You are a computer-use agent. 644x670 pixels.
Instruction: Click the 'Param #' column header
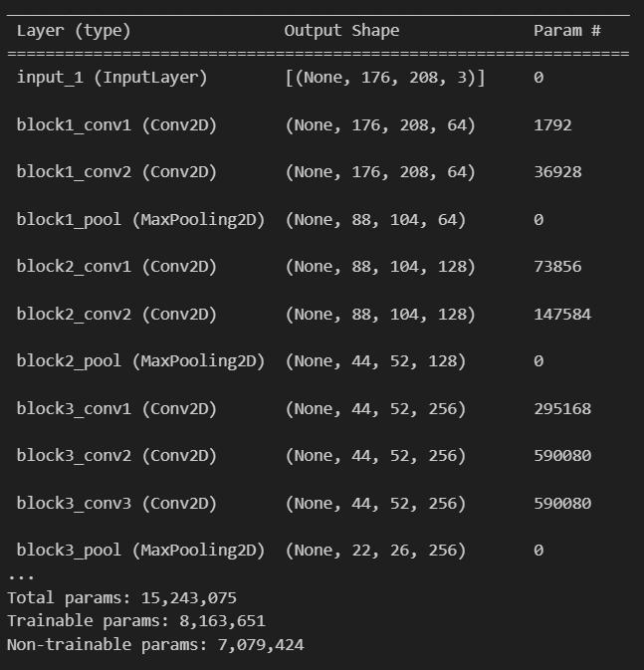[566, 31]
